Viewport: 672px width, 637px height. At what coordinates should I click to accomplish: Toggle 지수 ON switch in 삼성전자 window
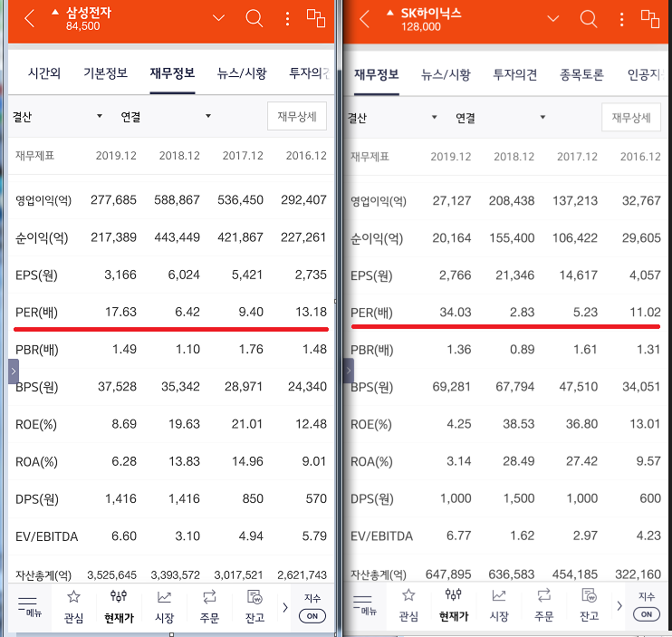click(312, 616)
